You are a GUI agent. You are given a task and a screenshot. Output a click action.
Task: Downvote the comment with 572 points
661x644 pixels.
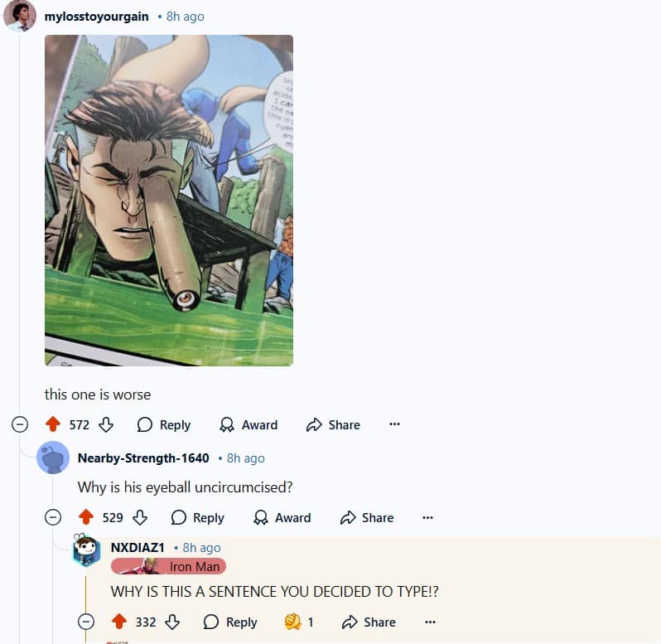pyautogui.click(x=106, y=424)
